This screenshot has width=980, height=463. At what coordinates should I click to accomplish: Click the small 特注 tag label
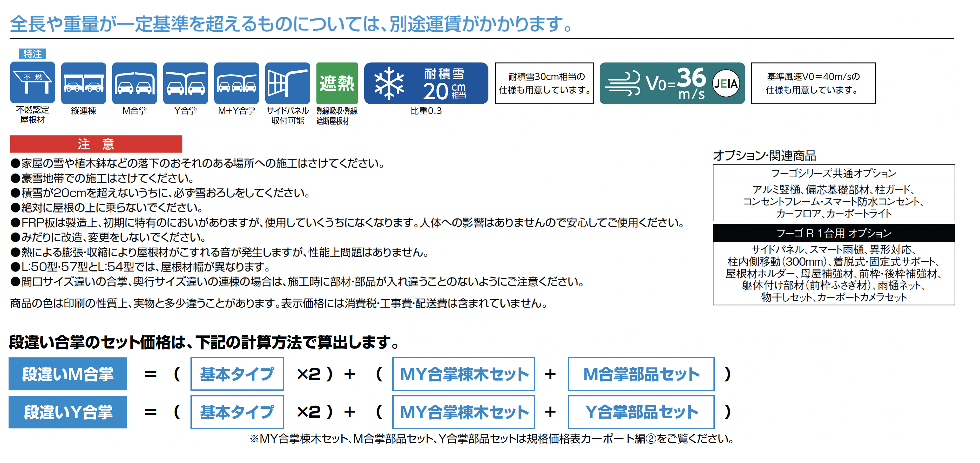(x=32, y=54)
